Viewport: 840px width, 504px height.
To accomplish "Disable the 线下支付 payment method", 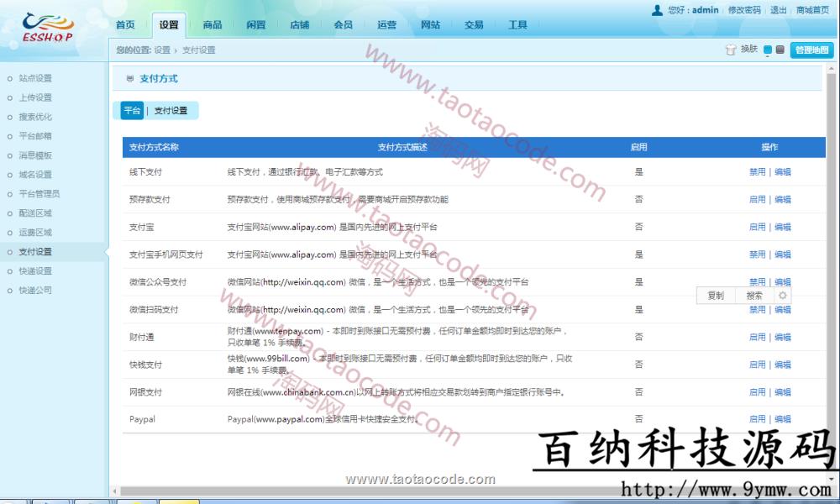I will (757, 172).
